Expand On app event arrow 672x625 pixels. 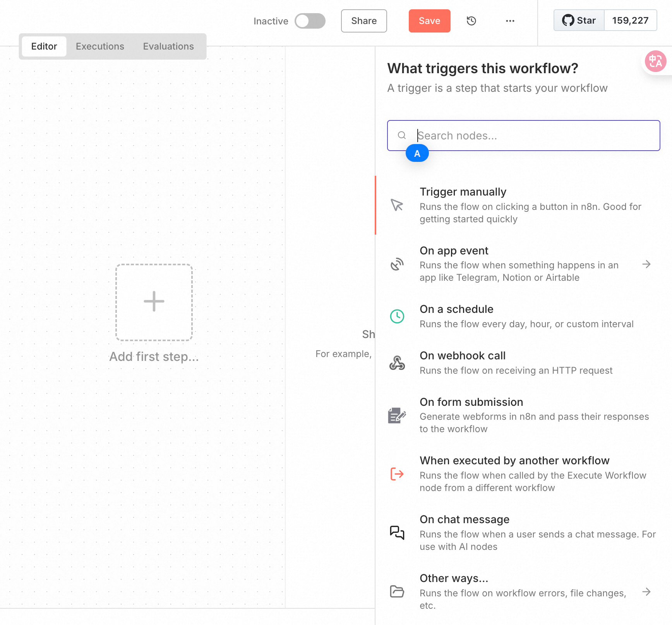tap(646, 264)
